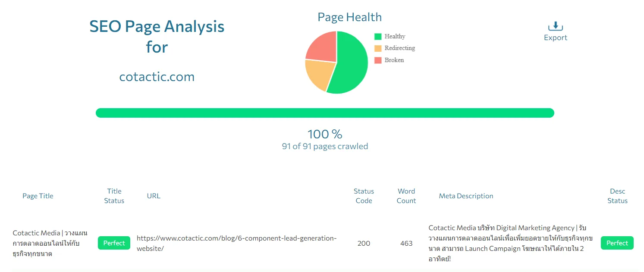Select the Page Title column header
This screenshot has height=272, width=644.
click(38, 196)
